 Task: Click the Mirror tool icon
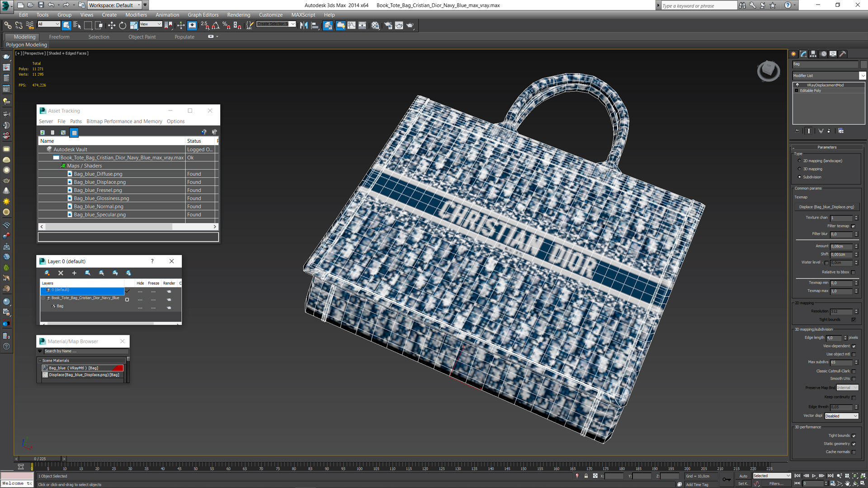pyautogui.click(x=304, y=25)
